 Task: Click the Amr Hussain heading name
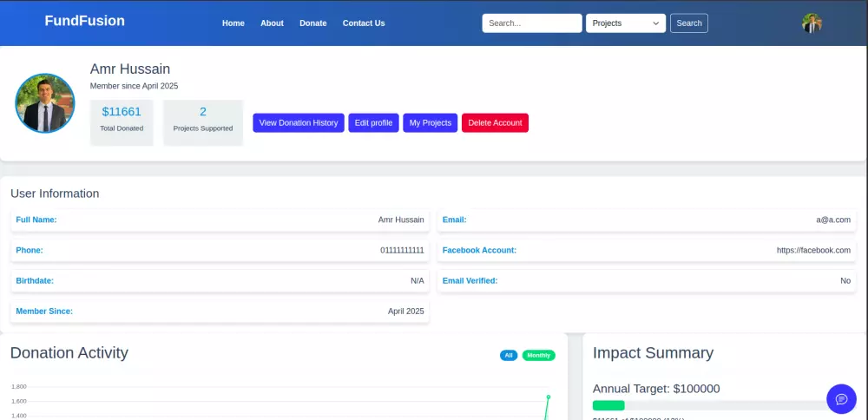(130, 69)
